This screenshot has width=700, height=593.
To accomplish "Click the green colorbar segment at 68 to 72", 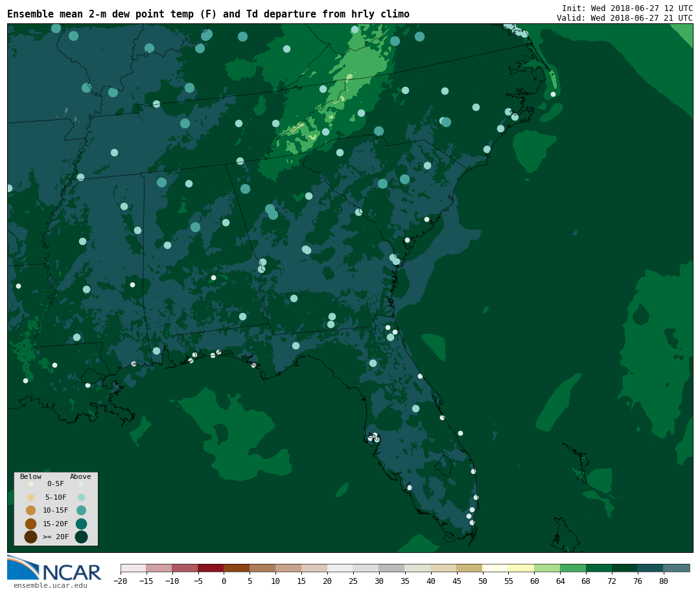I will tap(599, 568).
